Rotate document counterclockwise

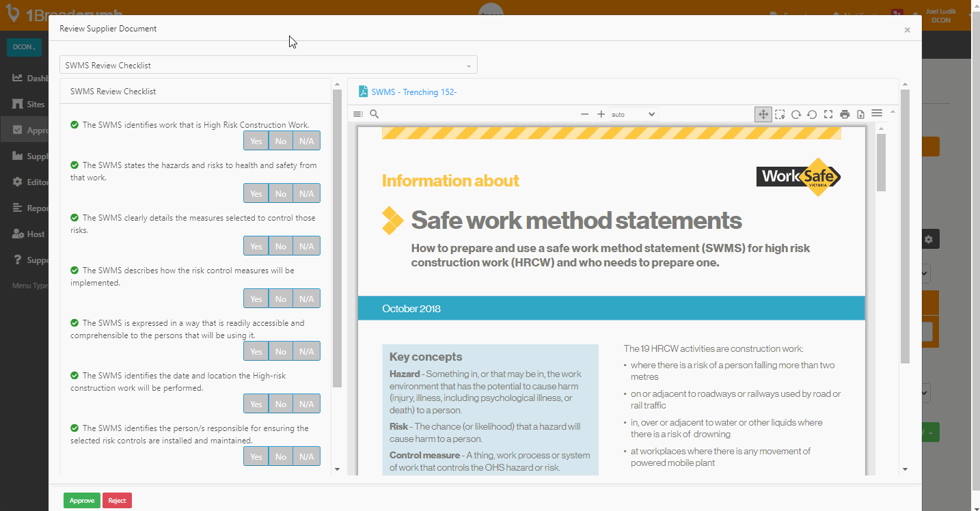[x=812, y=114]
